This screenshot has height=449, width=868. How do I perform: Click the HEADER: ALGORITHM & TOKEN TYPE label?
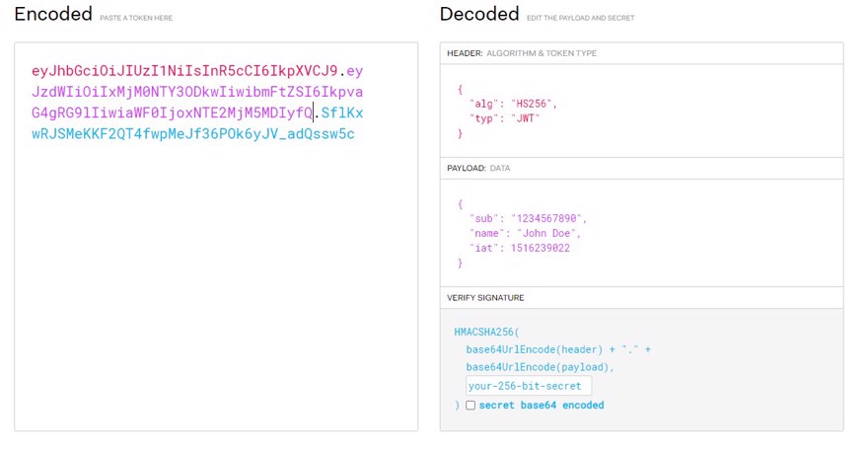(x=522, y=53)
